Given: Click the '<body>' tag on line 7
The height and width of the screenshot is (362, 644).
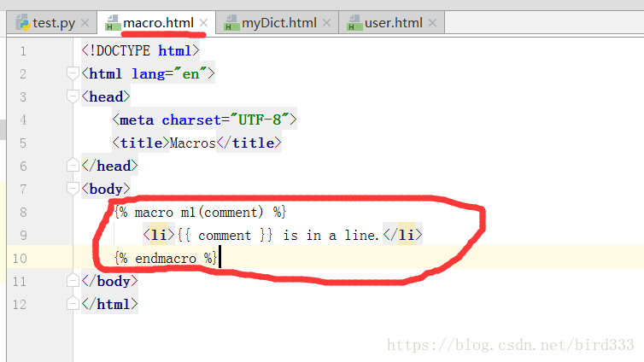Looking at the screenshot, I should pos(106,189).
